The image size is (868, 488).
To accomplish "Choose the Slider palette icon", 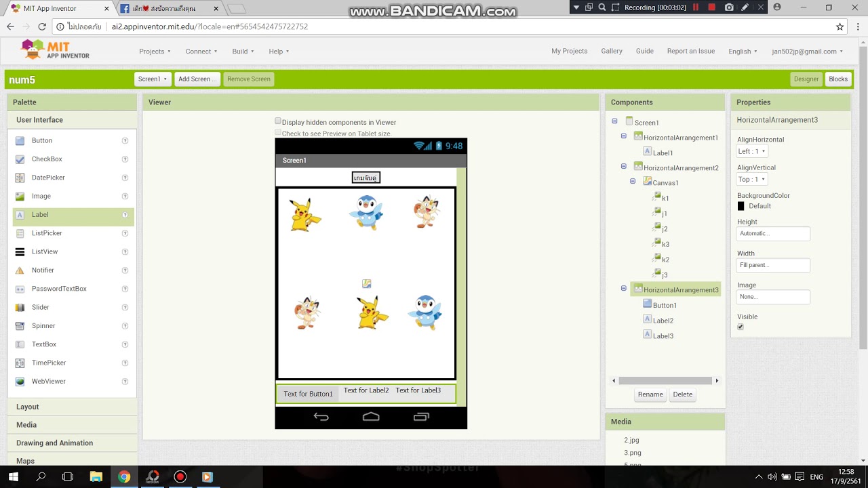I will pos(20,307).
